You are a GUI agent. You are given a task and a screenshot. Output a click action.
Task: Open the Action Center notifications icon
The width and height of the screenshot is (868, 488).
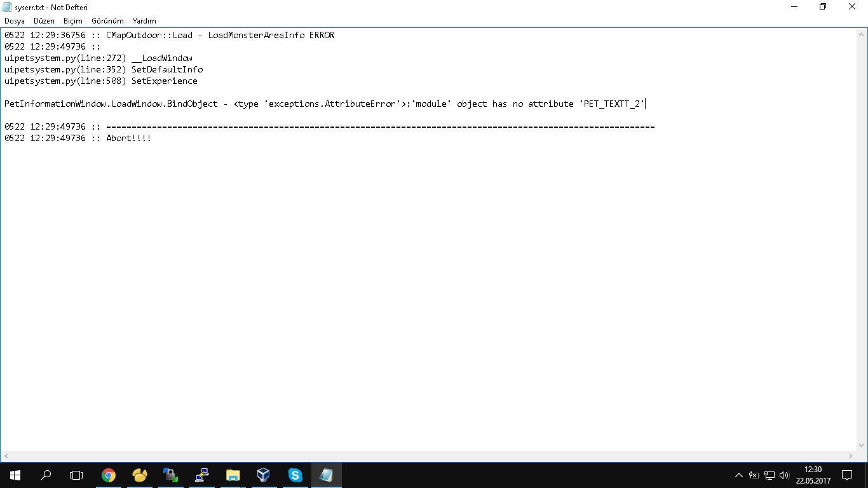click(x=847, y=475)
